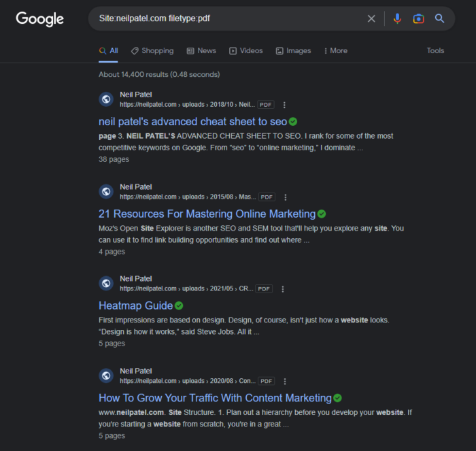Switch to the Shopping tab
The image size is (476, 451).
coord(152,51)
